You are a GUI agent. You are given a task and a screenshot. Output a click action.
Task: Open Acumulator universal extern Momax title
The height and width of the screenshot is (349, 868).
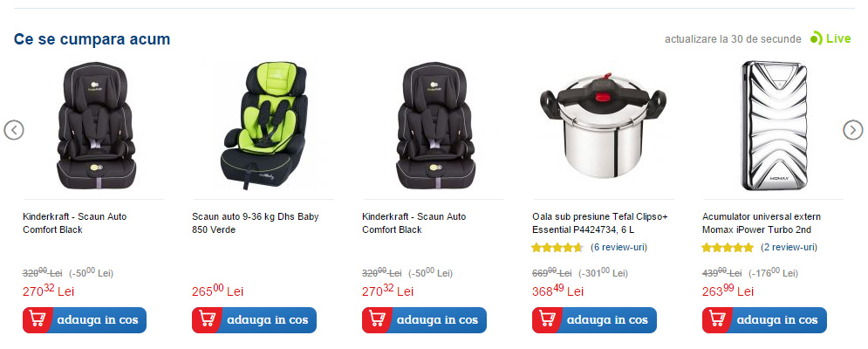(x=762, y=223)
